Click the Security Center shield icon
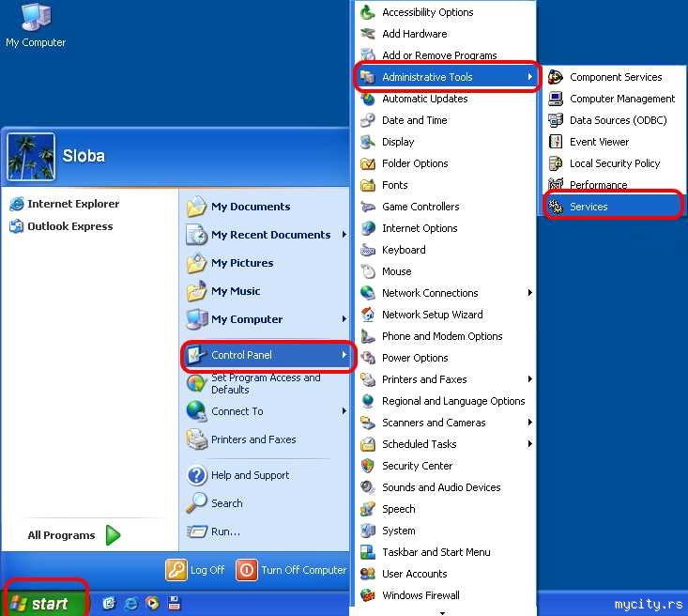Image resolution: width=688 pixels, height=616 pixels. (368, 466)
